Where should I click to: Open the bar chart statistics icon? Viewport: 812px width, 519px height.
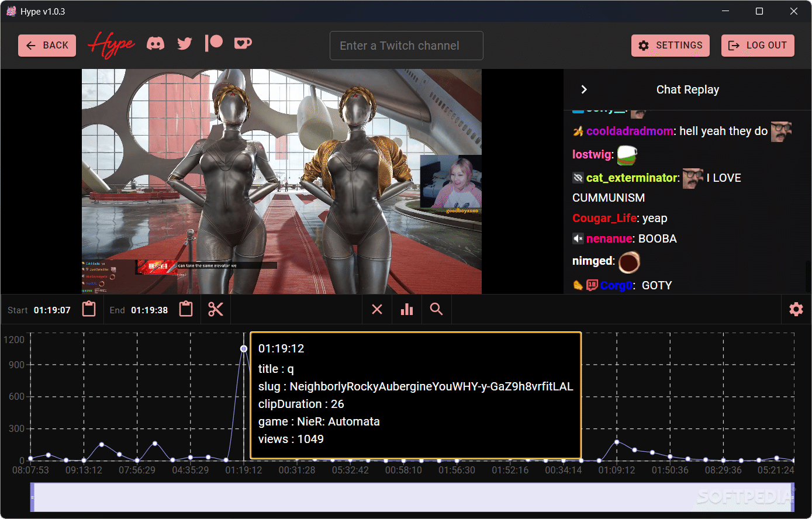407,309
